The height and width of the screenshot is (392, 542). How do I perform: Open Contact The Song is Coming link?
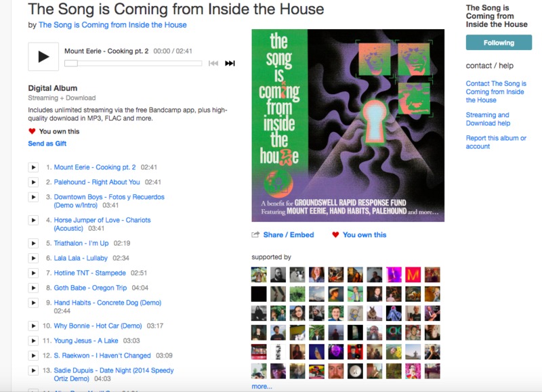[496, 92]
